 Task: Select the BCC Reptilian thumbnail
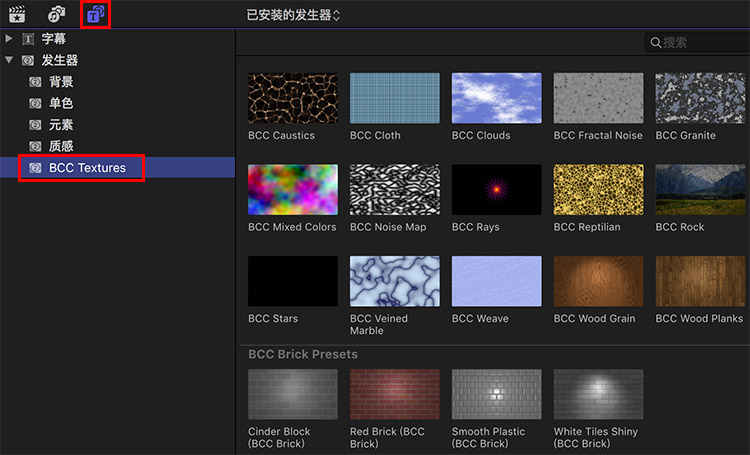pos(598,189)
